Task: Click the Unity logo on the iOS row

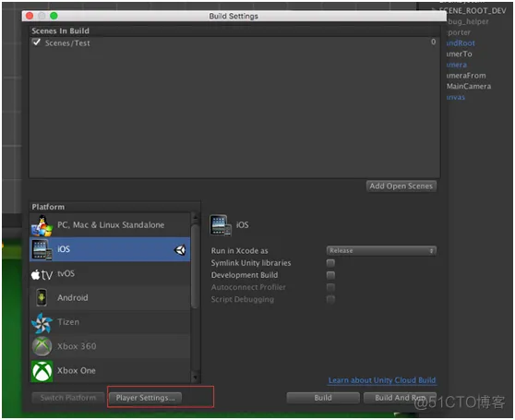Action: point(180,250)
